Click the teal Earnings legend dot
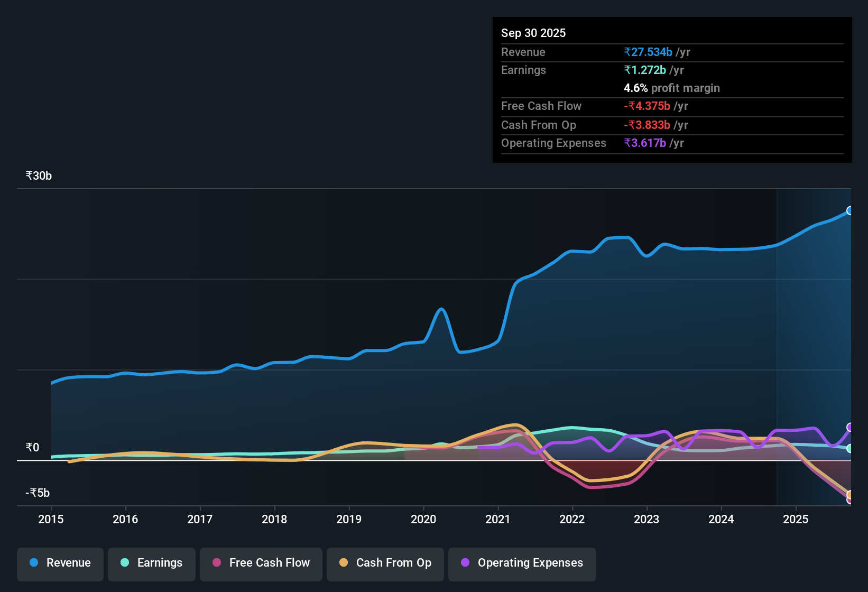868x592 pixels. pyautogui.click(x=125, y=563)
